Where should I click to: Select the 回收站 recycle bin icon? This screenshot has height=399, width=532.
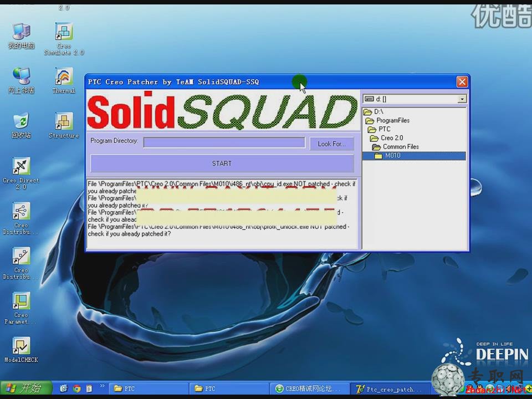point(22,125)
